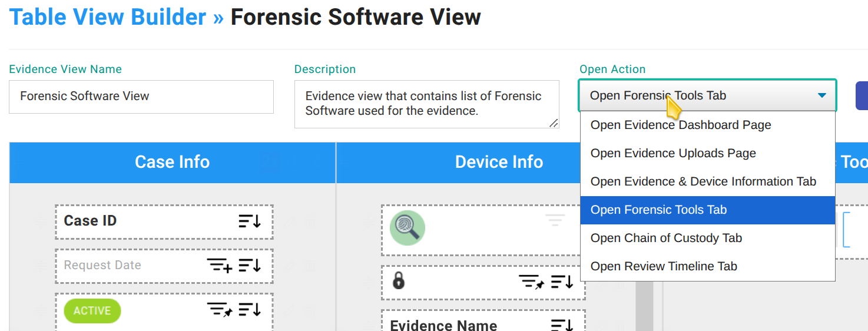The image size is (868, 331).
Task: Click pinned filter icon on the padlock row
Action: [x=531, y=282]
